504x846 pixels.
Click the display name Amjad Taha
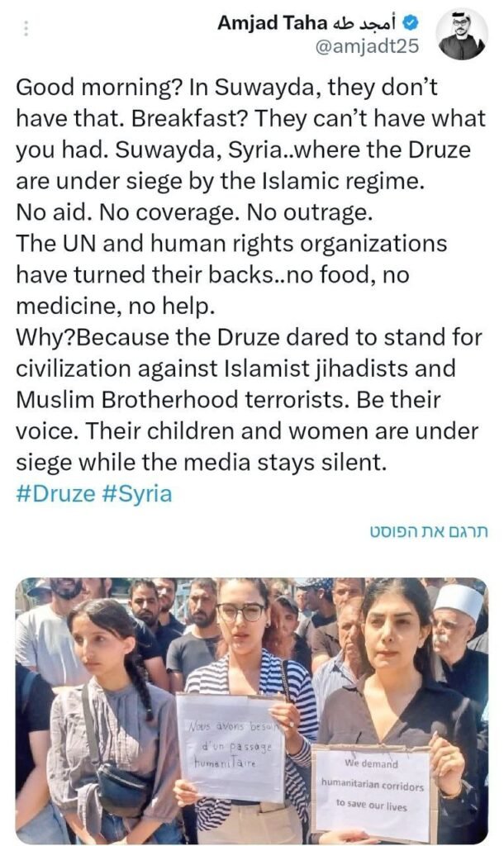point(273,23)
